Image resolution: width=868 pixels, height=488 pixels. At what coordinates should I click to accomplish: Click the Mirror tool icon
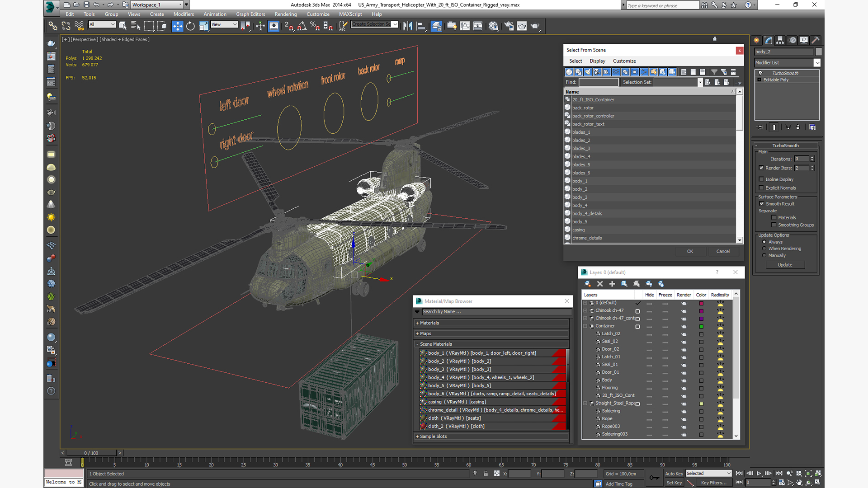408,26
